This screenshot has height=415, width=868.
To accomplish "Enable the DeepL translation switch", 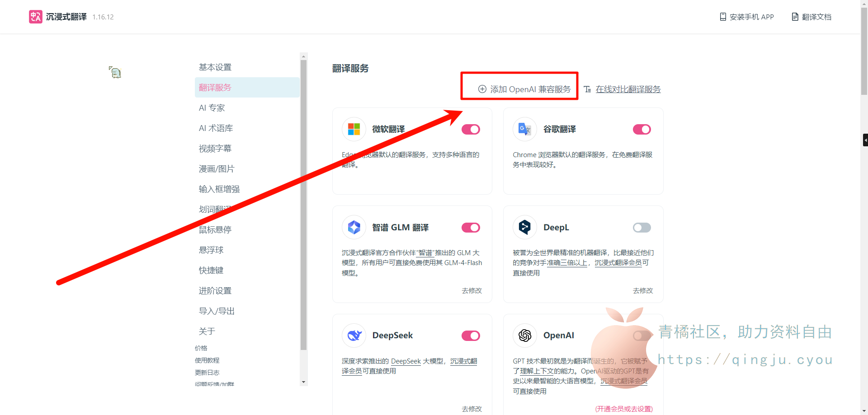I will 642,228.
